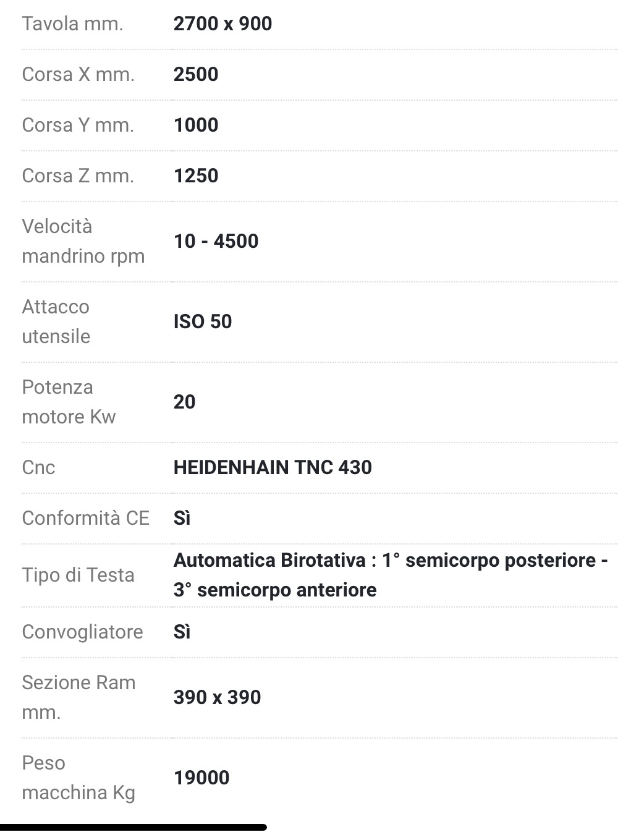Click the Tipo di Testa label
The width and height of the screenshot is (644, 840).
click(78, 575)
